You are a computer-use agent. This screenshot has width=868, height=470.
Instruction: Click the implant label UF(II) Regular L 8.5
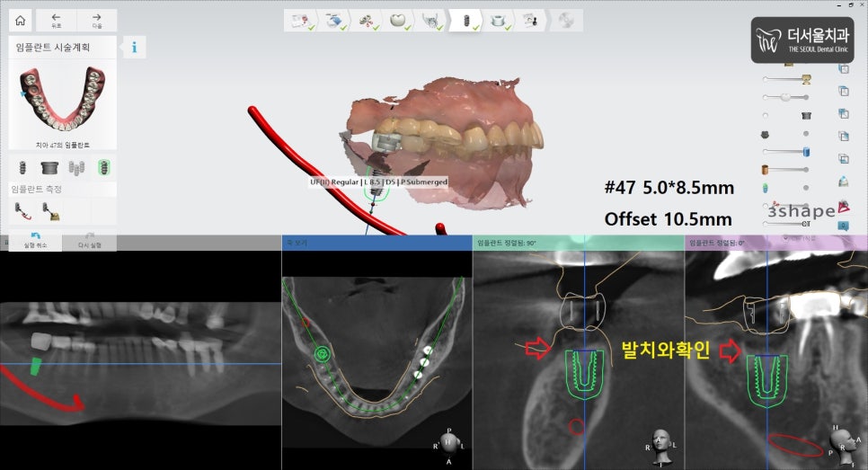(378, 182)
